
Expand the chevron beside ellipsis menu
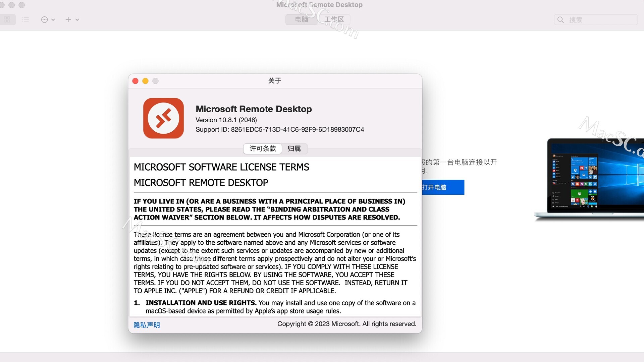coord(53,20)
